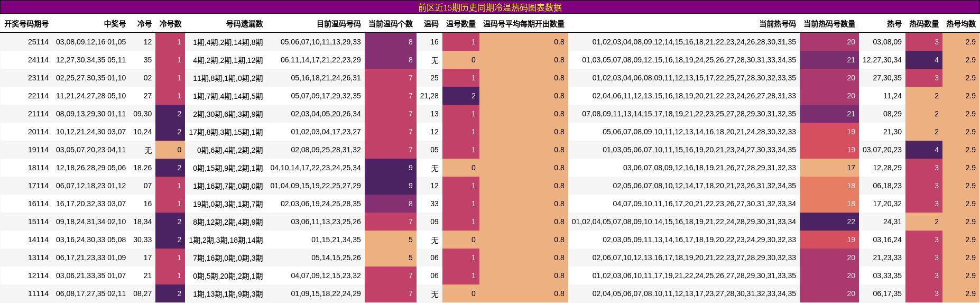The width and height of the screenshot is (980, 303).
Task: Click winning numbers 02,25,27,30,35 01,10
Action: [x=91, y=78]
